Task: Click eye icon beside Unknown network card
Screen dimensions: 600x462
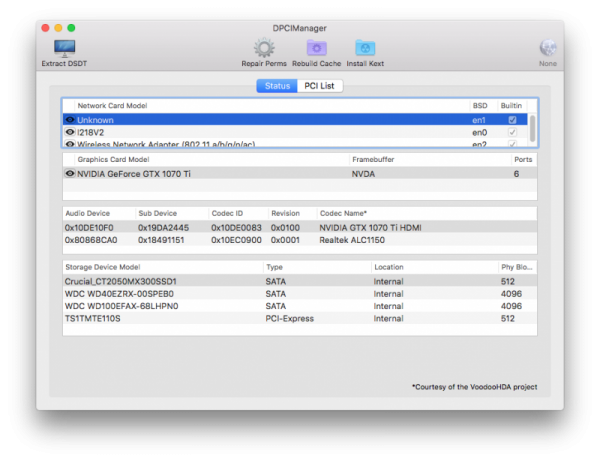Action: click(x=70, y=120)
